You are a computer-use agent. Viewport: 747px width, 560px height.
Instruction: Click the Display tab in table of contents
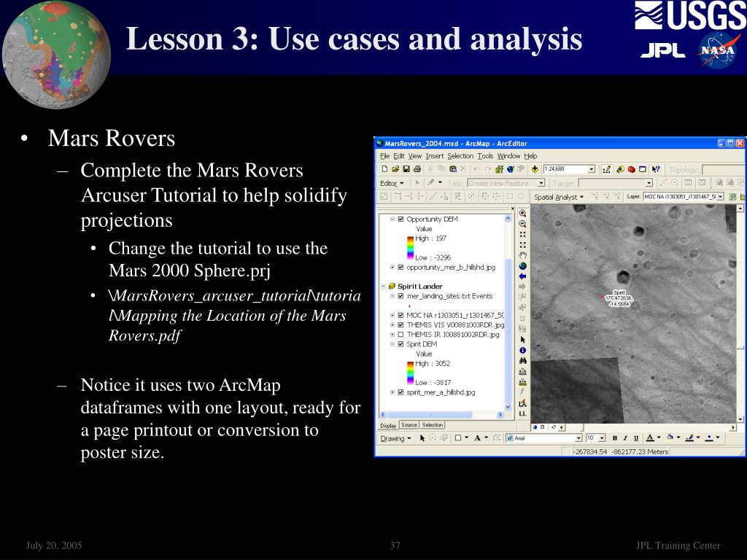[x=388, y=425]
